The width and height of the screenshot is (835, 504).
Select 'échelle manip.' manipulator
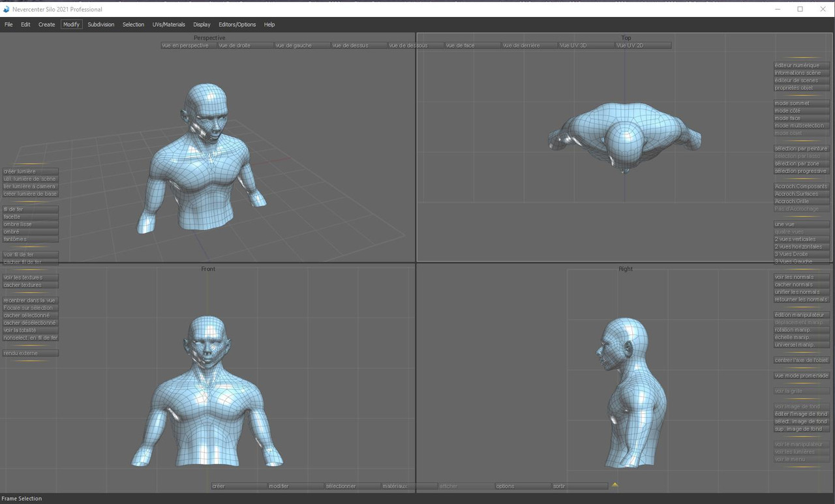pyautogui.click(x=802, y=338)
